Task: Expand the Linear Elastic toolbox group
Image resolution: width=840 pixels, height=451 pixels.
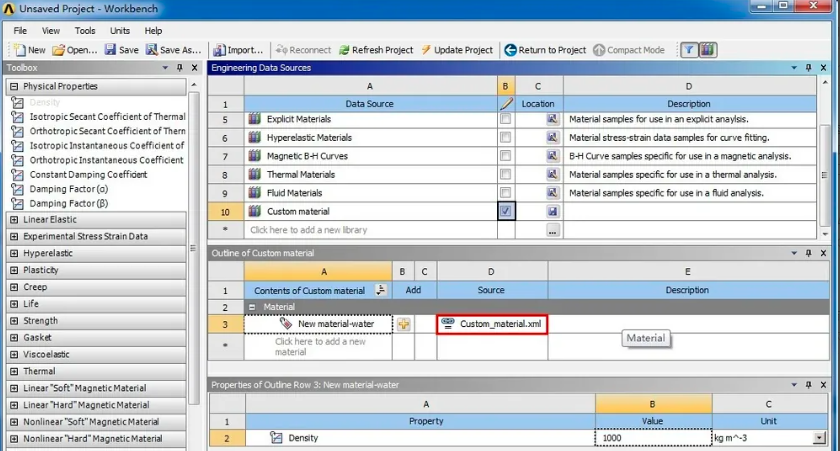Action: [x=14, y=220]
